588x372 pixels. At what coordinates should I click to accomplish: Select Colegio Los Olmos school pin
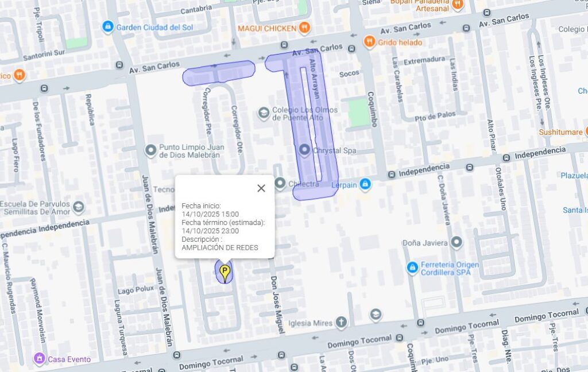pos(264,113)
